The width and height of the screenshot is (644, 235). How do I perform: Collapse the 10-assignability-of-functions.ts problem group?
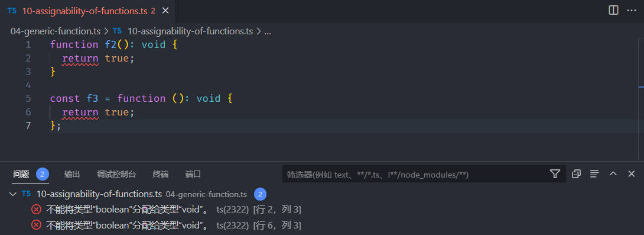[13, 194]
